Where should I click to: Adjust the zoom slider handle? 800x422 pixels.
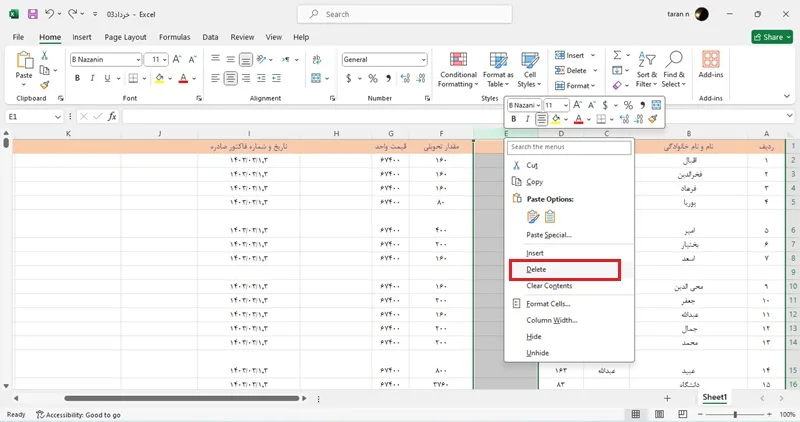pyautogui.click(x=735, y=414)
